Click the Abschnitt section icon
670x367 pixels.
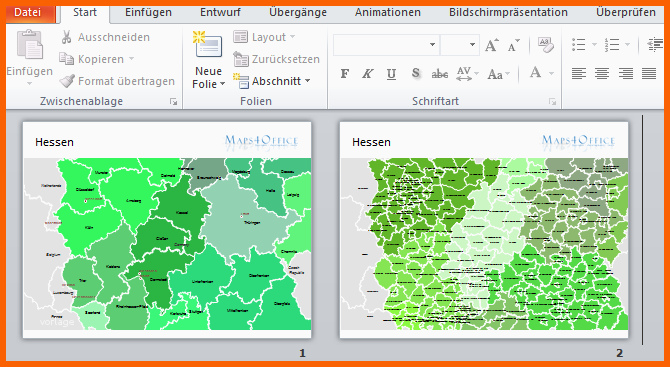[x=241, y=80]
